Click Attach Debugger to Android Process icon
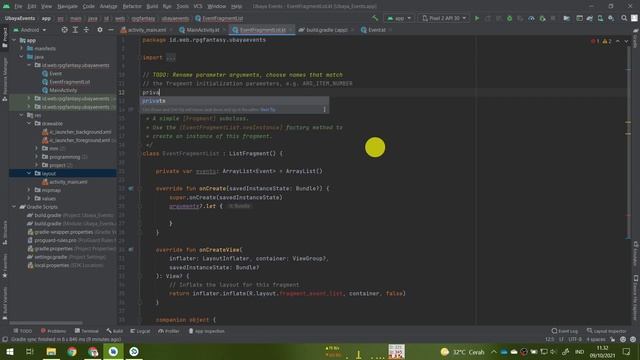640x360 pixels. point(542,18)
